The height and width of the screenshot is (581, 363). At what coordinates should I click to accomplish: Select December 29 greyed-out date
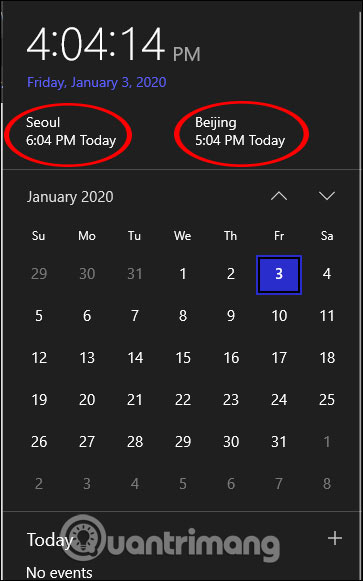click(x=39, y=274)
